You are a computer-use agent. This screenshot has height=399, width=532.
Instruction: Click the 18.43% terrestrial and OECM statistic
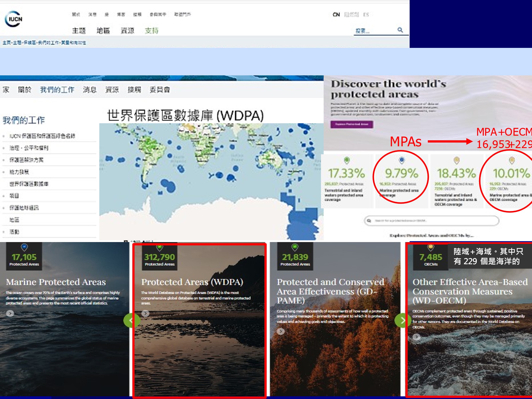[456, 173]
